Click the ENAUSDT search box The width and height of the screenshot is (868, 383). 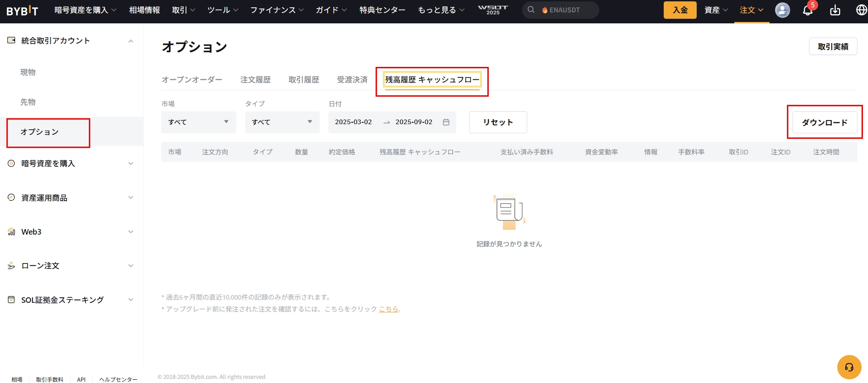point(561,10)
